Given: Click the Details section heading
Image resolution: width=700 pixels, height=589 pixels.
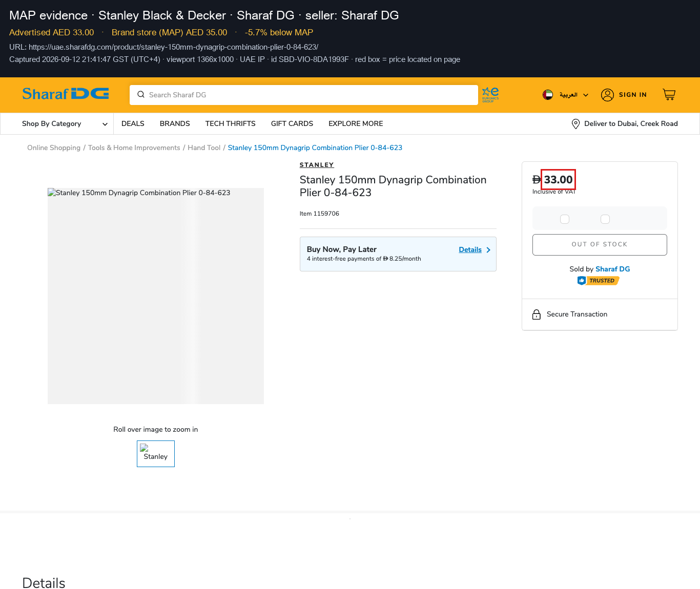Looking at the screenshot, I should click(44, 583).
